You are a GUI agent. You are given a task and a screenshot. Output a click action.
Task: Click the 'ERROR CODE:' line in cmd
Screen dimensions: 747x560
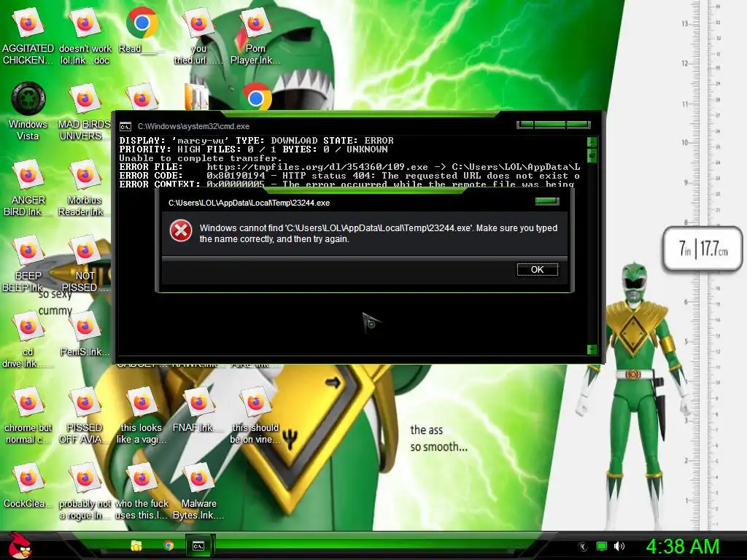[x=349, y=176]
